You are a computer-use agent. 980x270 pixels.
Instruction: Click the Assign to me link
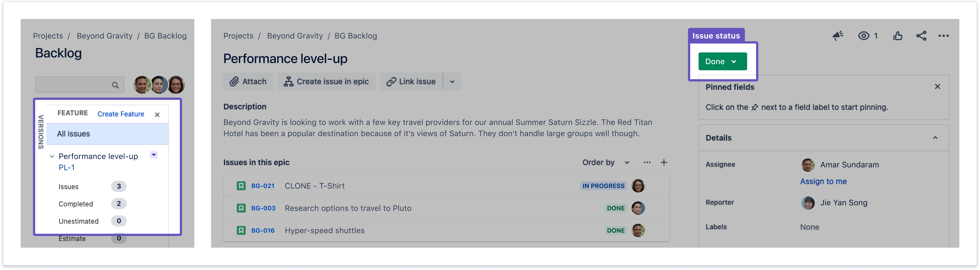coord(823,181)
